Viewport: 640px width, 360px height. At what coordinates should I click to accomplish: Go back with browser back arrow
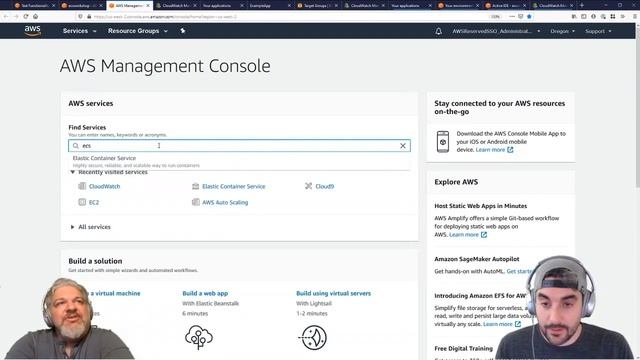point(6,16)
